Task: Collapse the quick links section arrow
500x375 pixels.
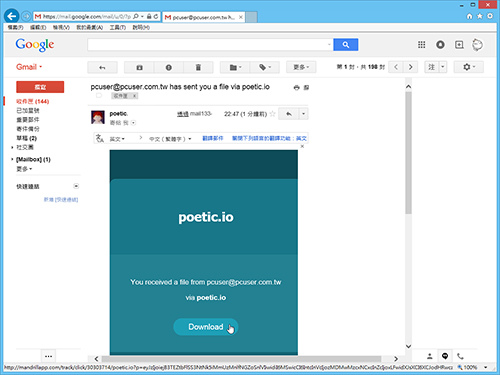Action: (x=76, y=186)
